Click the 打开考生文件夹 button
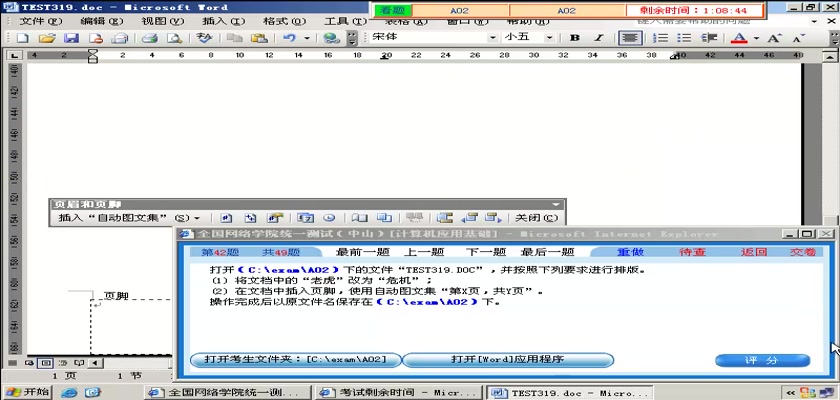This screenshot has height=400, width=840. [x=295, y=360]
